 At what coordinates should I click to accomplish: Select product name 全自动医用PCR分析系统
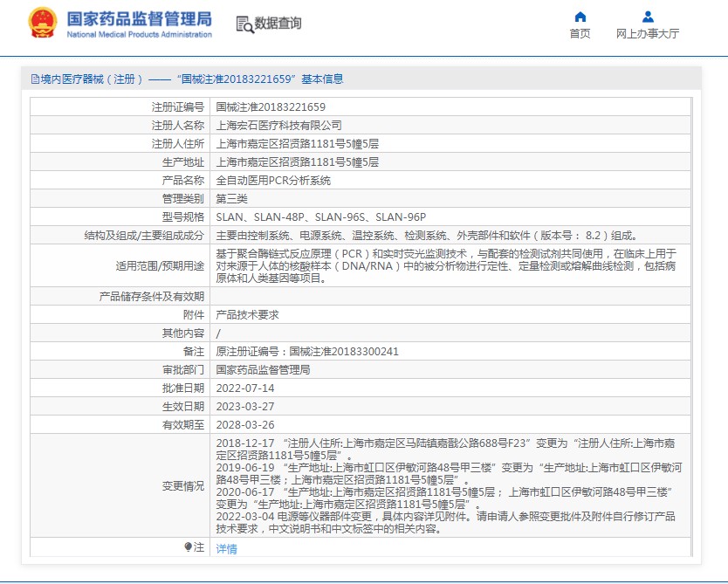[273, 181]
